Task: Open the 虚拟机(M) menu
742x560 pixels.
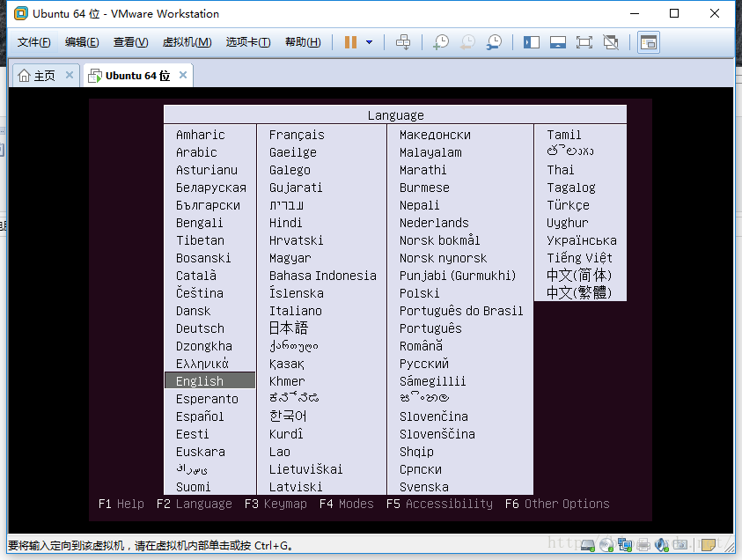Action: pyautogui.click(x=187, y=42)
